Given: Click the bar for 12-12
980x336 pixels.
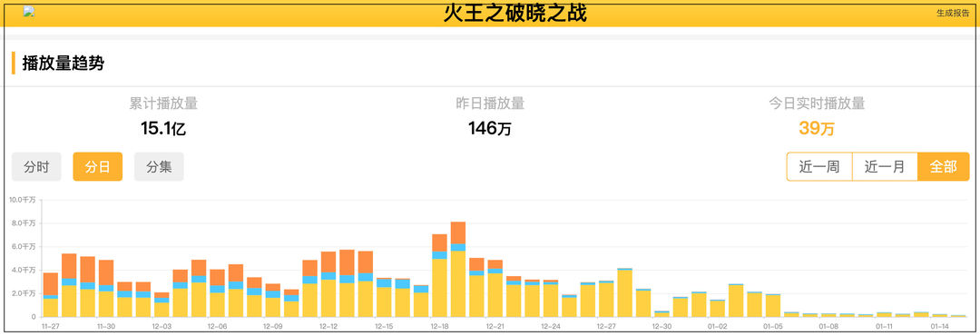Looking at the screenshot, I should click(328, 285).
